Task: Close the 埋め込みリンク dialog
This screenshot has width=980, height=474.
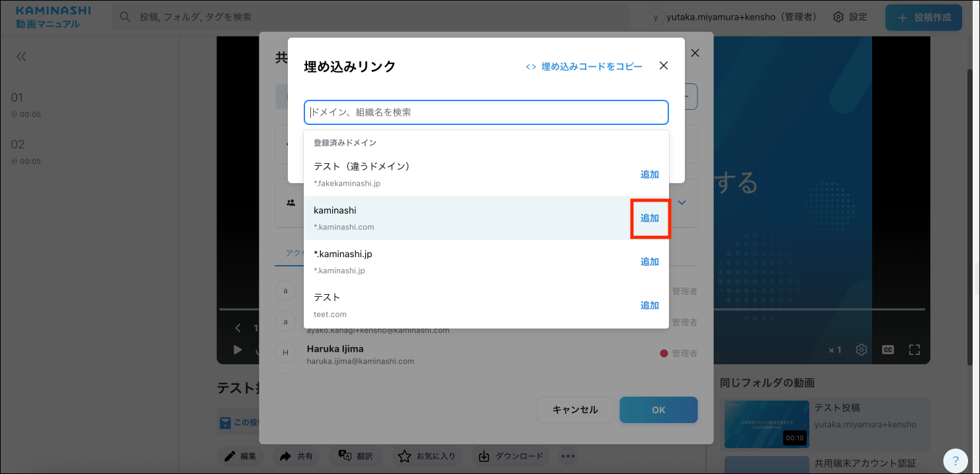Action: coord(664,65)
